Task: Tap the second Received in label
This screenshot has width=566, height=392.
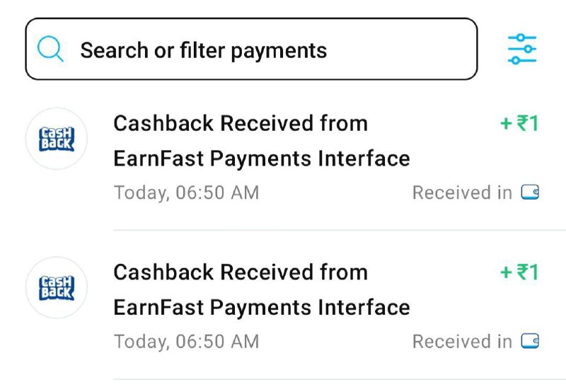Action: [x=462, y=341]
